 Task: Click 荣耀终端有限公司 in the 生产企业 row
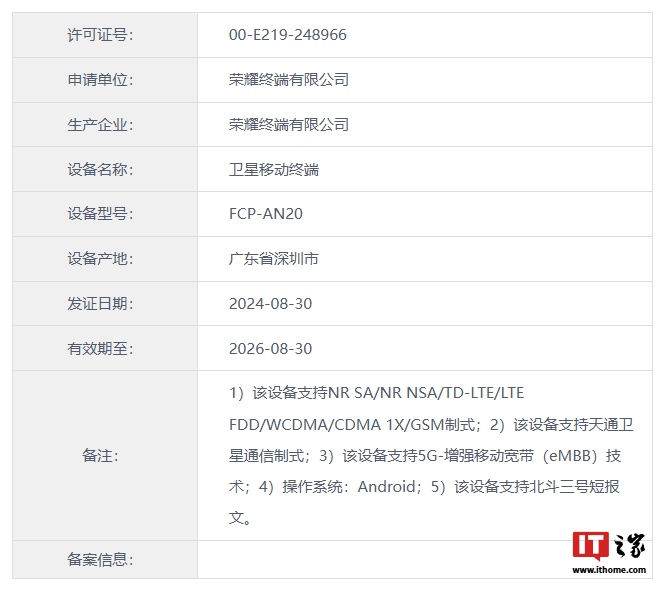click(x=289, y=125)
